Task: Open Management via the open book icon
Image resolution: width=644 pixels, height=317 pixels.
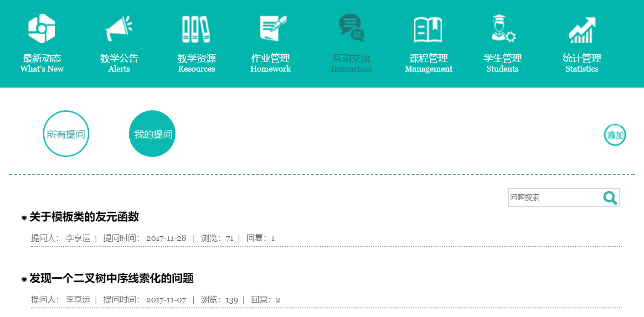Action: click(428, 29)
